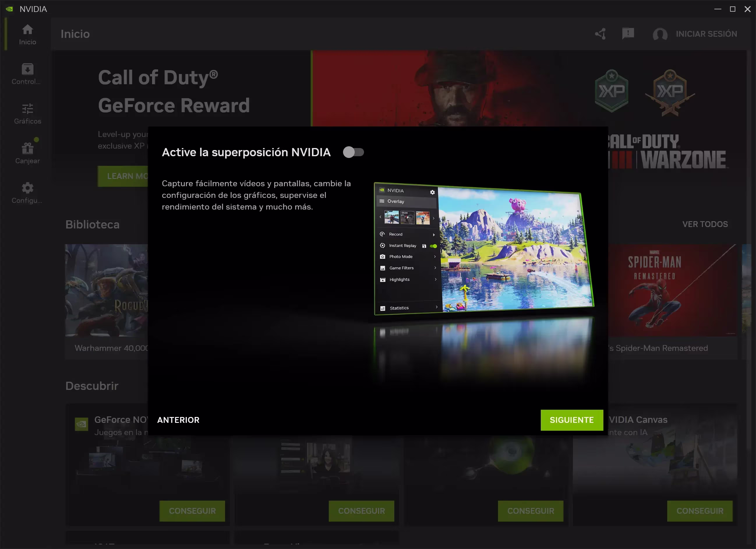Open the Inicio home sidebar icon
The image size is (756, 549).
pyautogui.click(x=27, y=34)
